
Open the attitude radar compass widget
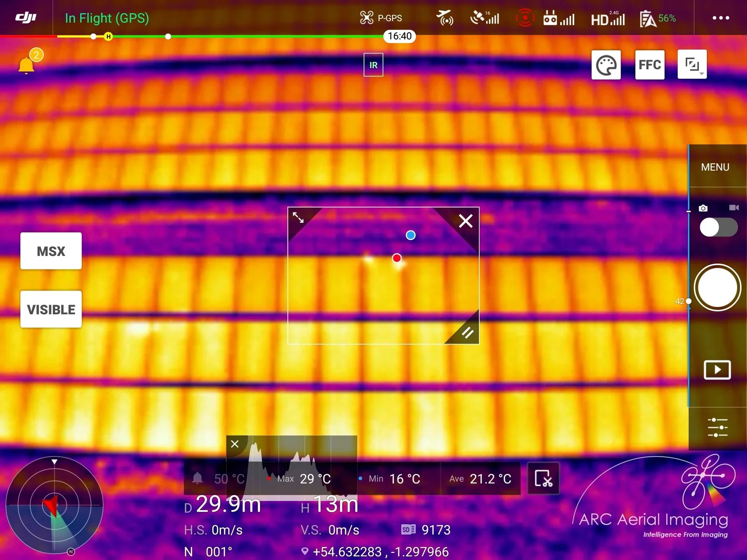pos(54,505)
